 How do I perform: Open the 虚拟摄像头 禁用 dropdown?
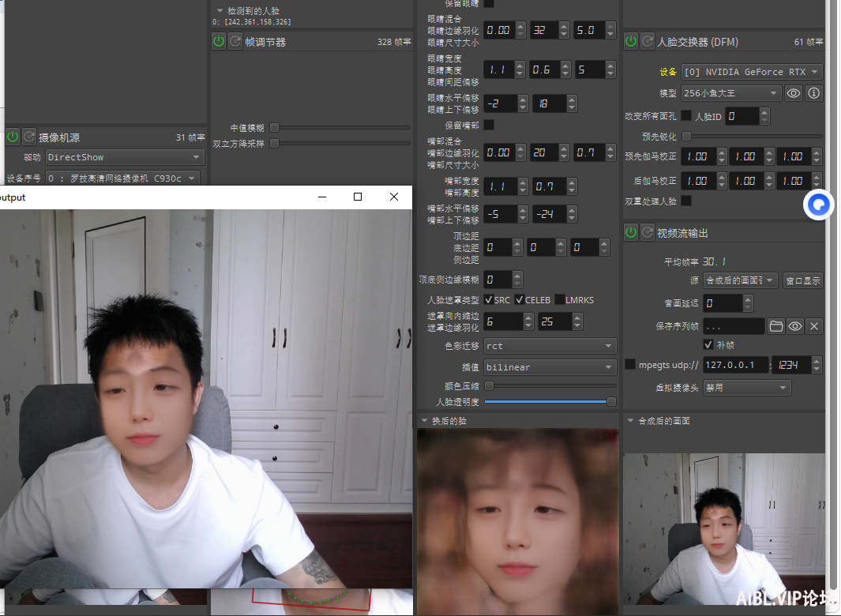[747, 388]
